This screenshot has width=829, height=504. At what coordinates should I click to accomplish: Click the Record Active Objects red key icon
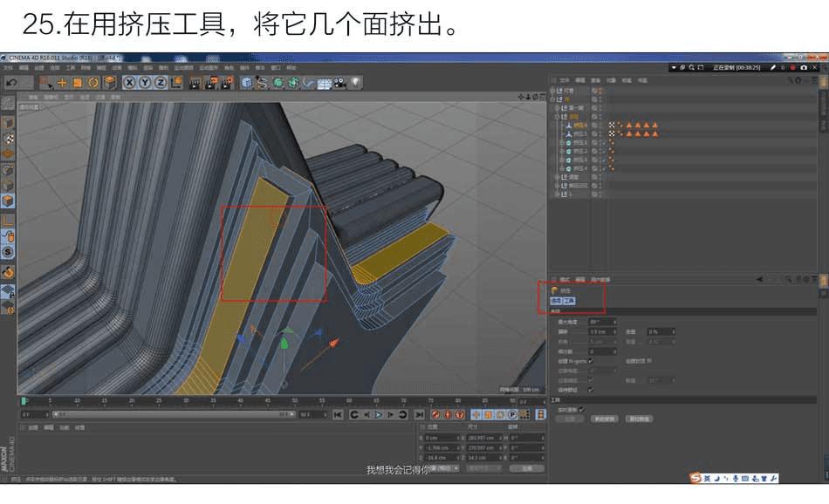click(435, 415)
